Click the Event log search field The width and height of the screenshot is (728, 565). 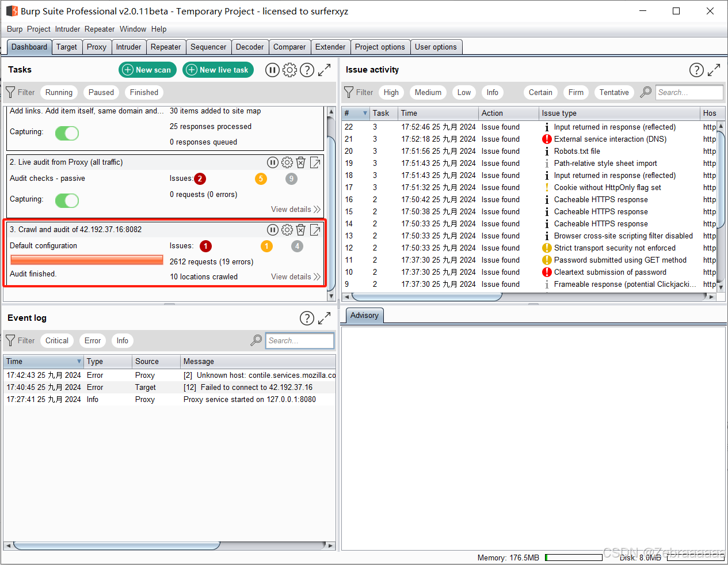[300, 340]
